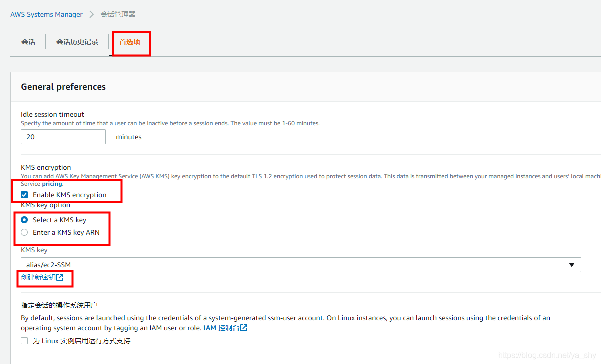Click the external-link icon beside 创建新密钥
This screenshot has width=601, height=364.
pyautogui.click(x=60, y=277)
